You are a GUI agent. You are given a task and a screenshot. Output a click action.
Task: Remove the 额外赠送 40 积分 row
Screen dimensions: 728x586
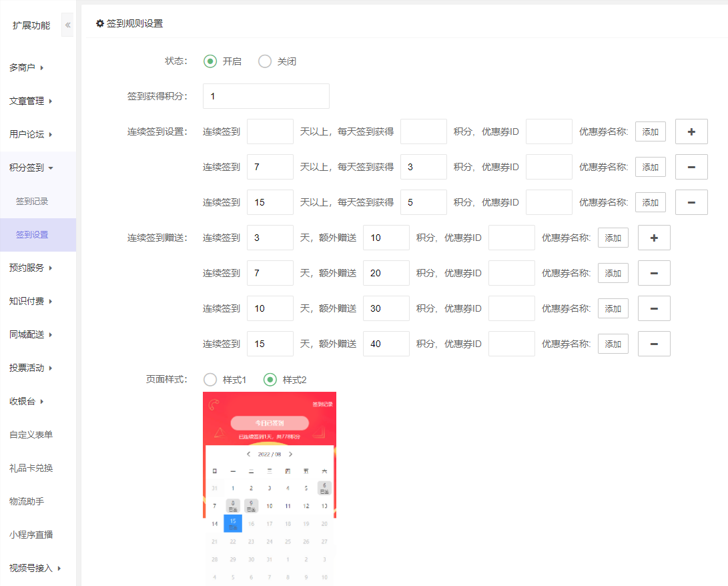coord(654,344)
